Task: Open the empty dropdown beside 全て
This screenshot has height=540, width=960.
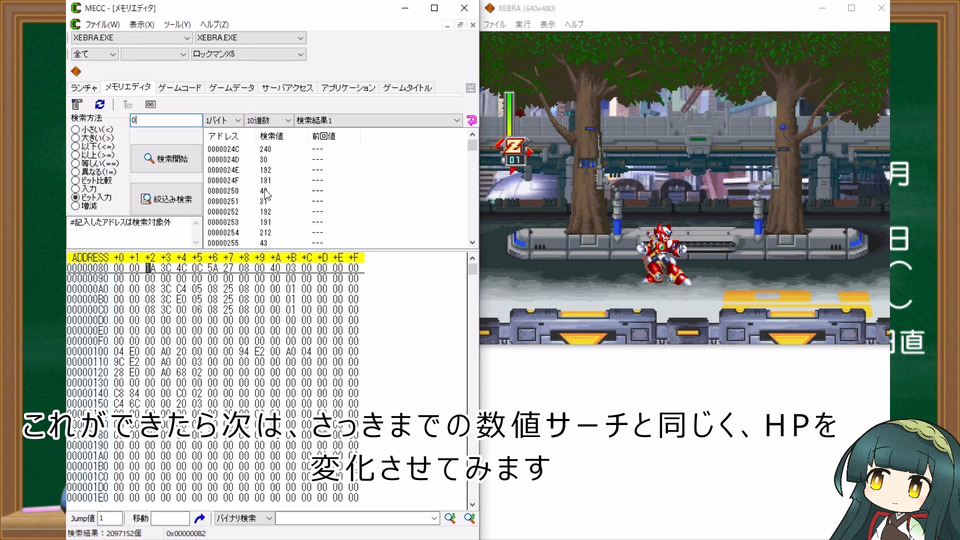Action: coord(154,54)
